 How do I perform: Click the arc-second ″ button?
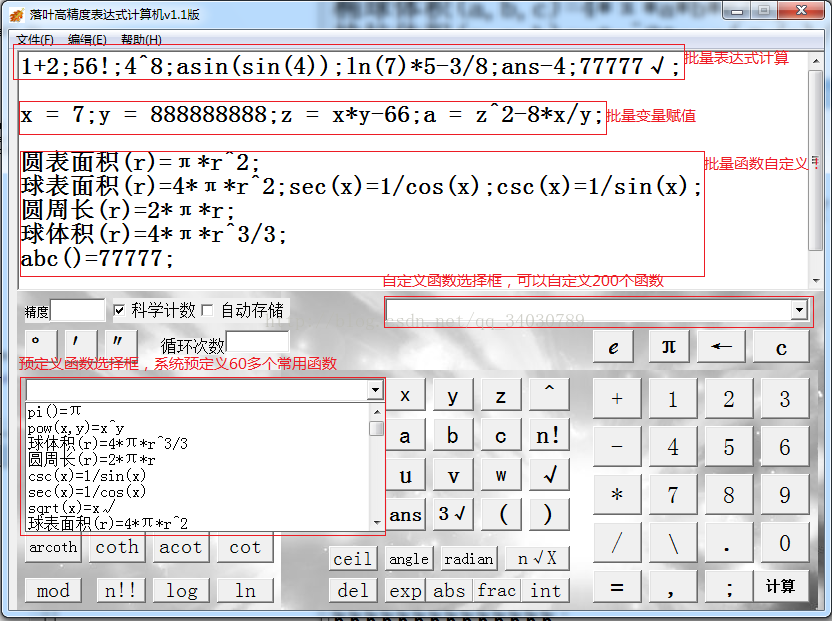point(121,344)
